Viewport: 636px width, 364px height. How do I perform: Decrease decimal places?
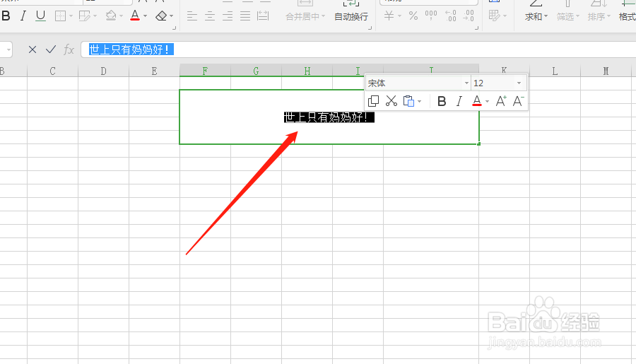[469, 16]
